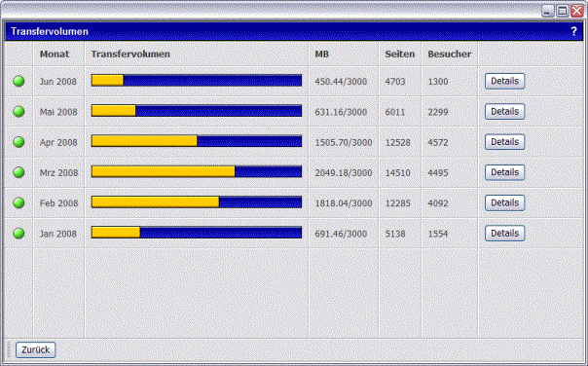This screenshot has height=366, width=588.
Task: Click the Mrz 2008 transfer volume bar
Action: [197, 171]
